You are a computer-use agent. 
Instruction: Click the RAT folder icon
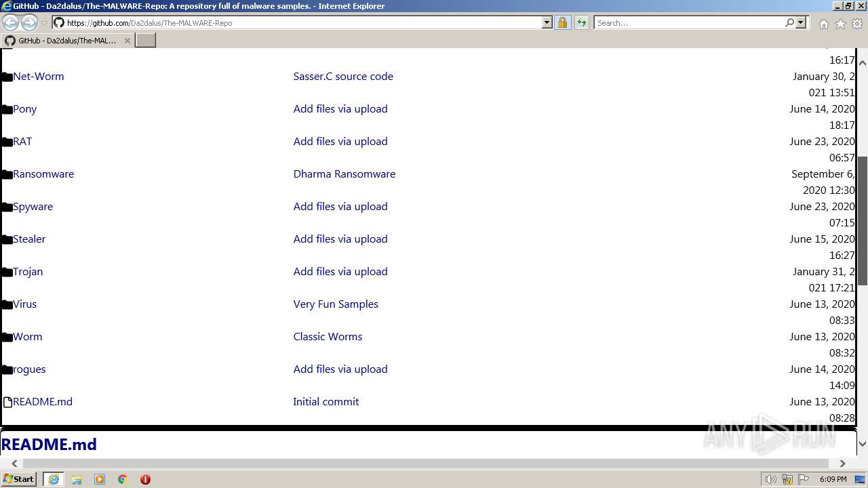7,142
